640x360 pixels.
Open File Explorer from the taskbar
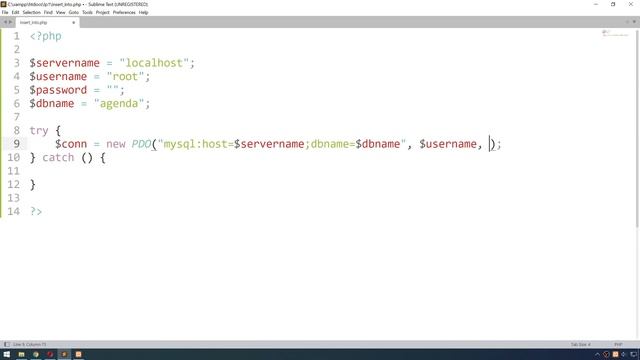coord(21,354)
